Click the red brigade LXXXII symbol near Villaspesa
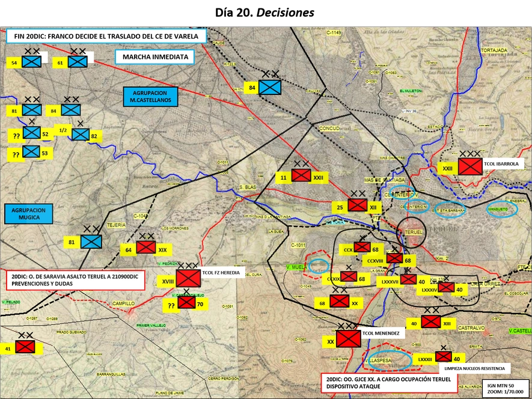Image resolution: width=532 pixels, height=399 pixels. tap(444, 356)
